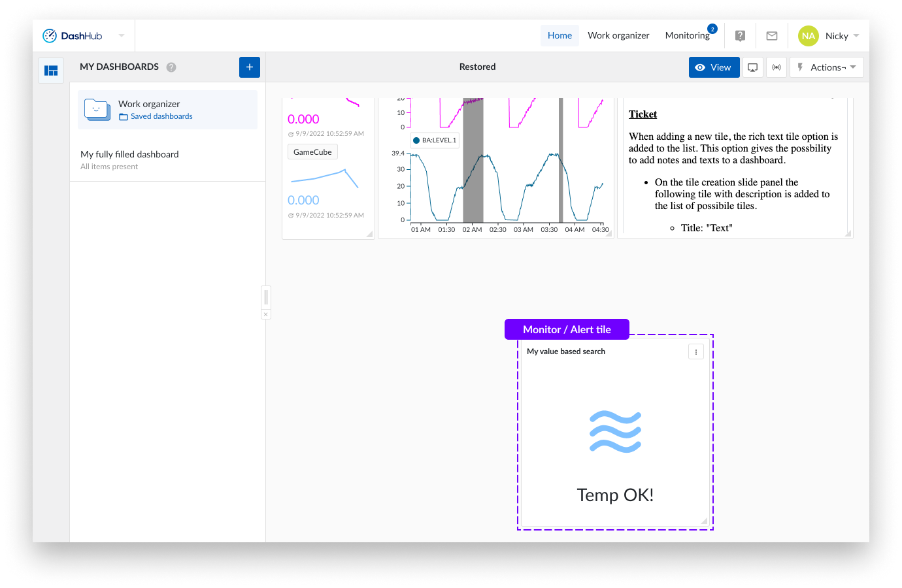Open the dashboards panel icon in sidebar
Viewport: 902px width, 588px height.
[x=51, y=71]
